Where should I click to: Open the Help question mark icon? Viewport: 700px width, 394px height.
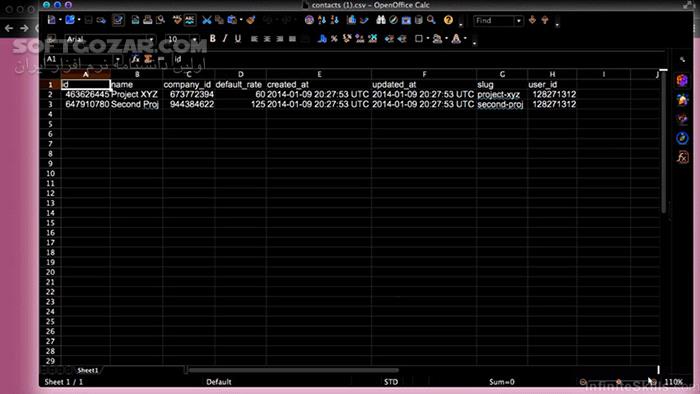click(x=448, y=20)
